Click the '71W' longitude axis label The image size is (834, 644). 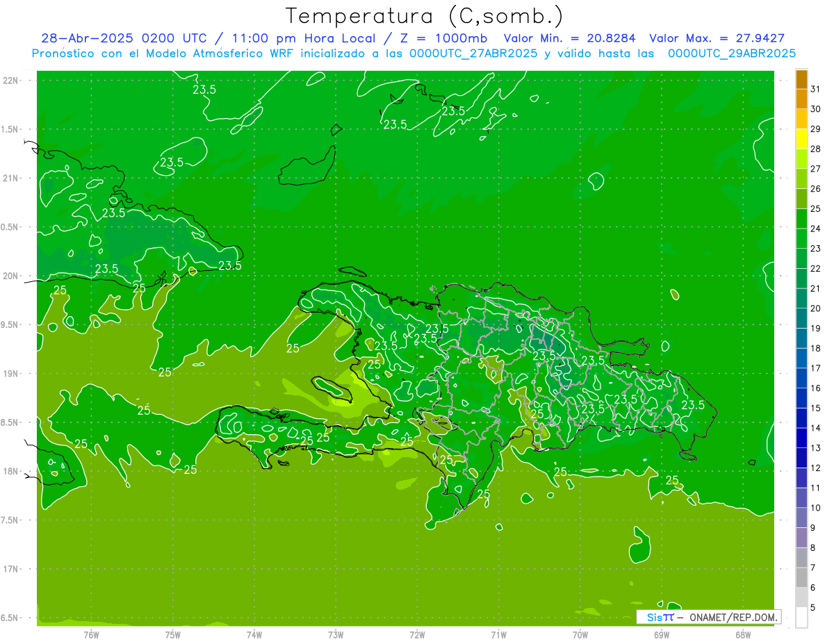(498, 635)
